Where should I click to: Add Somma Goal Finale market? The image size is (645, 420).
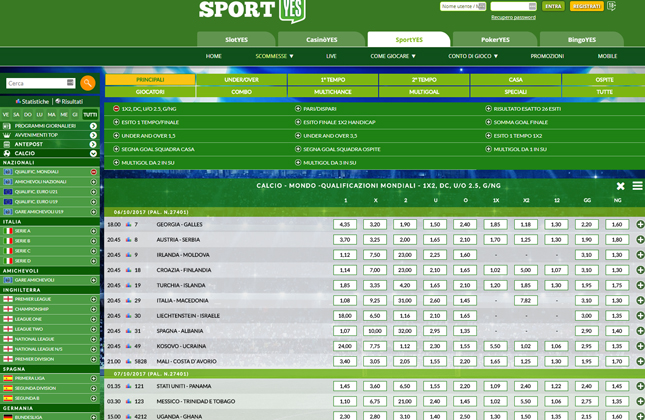click(x=488, y=122)
